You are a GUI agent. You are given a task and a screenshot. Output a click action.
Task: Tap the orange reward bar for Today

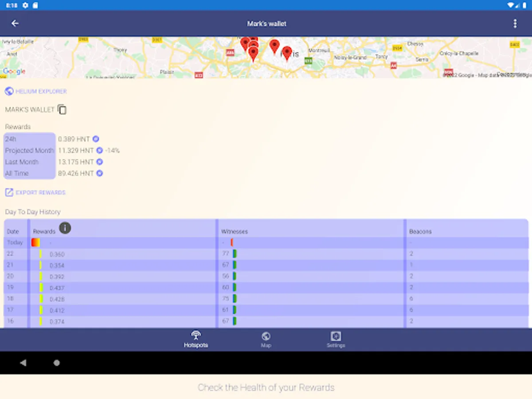pos(35,242)
